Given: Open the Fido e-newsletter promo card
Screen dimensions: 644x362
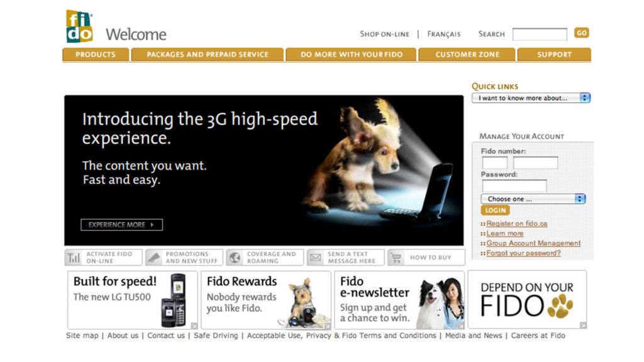Looking at the screenshot, I should tap(399, 300).
